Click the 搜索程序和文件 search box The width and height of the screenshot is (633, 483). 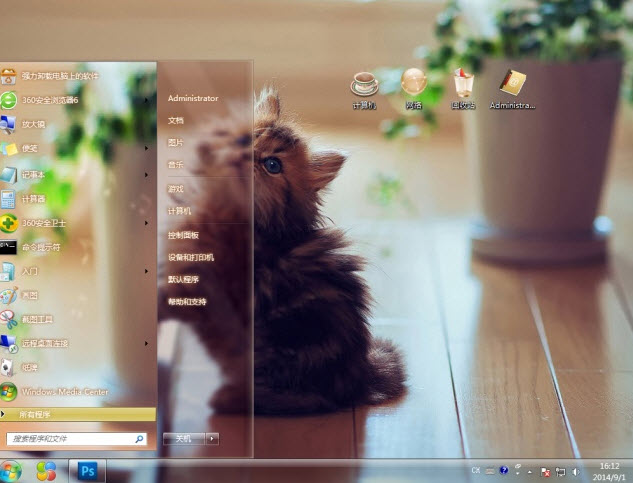70,438
